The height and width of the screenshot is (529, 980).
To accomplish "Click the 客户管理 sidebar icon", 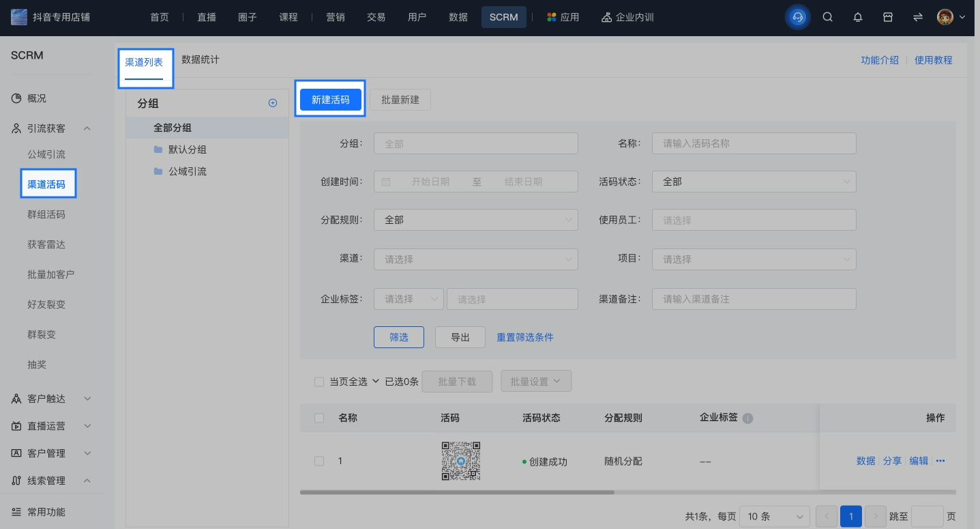I will (16, 453).
